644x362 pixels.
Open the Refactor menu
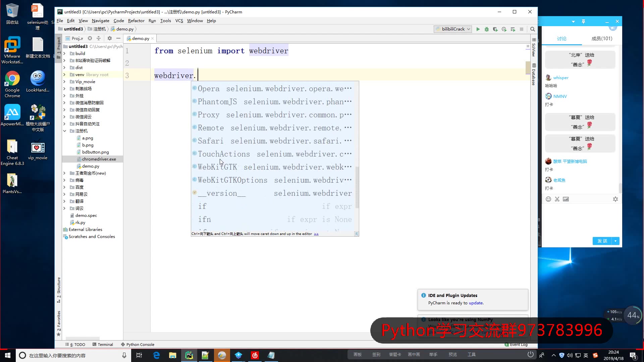pos(136,21)
